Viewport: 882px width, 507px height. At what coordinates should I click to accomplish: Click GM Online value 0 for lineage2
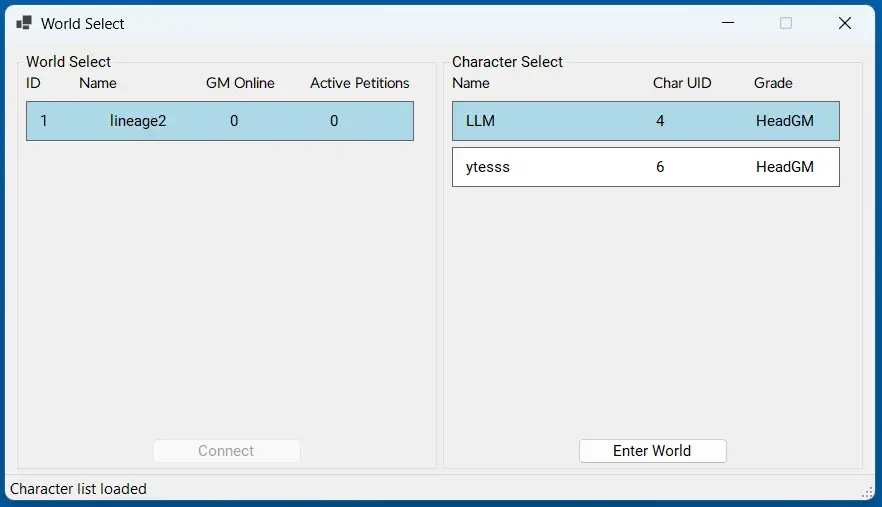coord(234,121)
